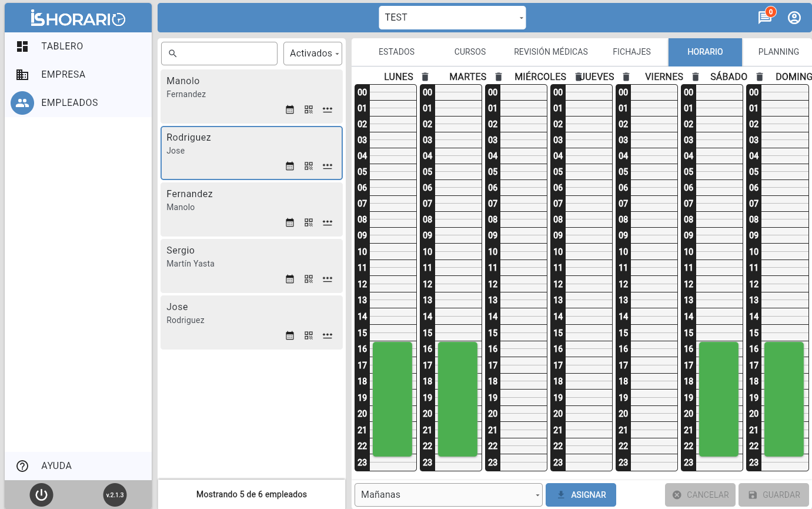Open the messages notification icon
812x509 pixels.
[764, 18]
